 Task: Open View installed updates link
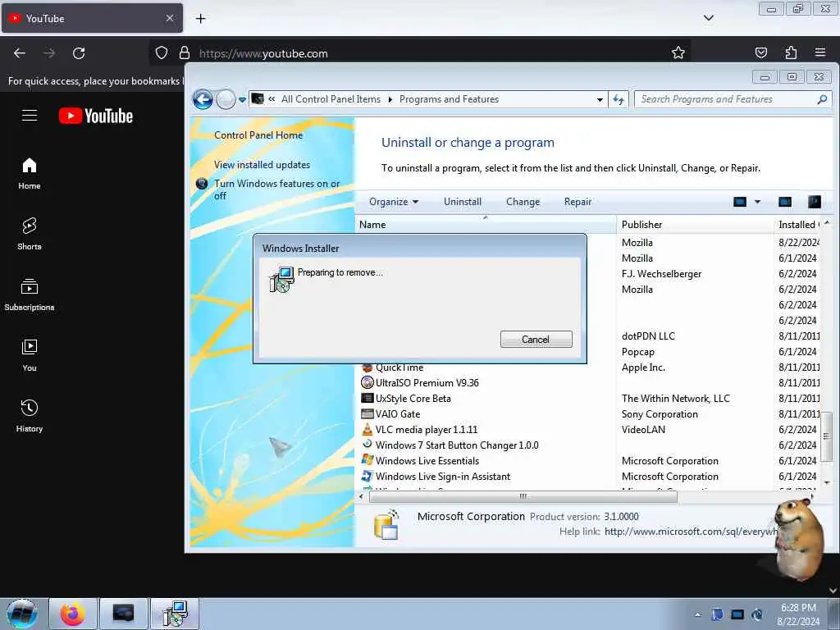(262, 164)
